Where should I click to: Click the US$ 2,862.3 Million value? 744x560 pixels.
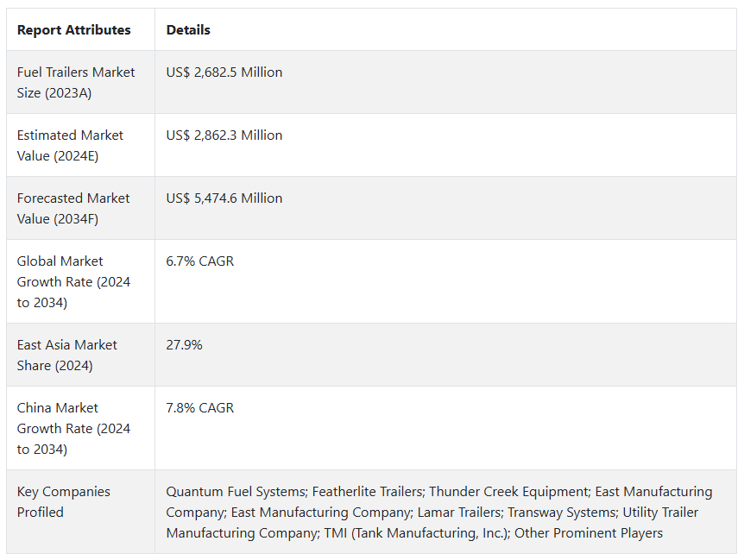pos(224,135)
